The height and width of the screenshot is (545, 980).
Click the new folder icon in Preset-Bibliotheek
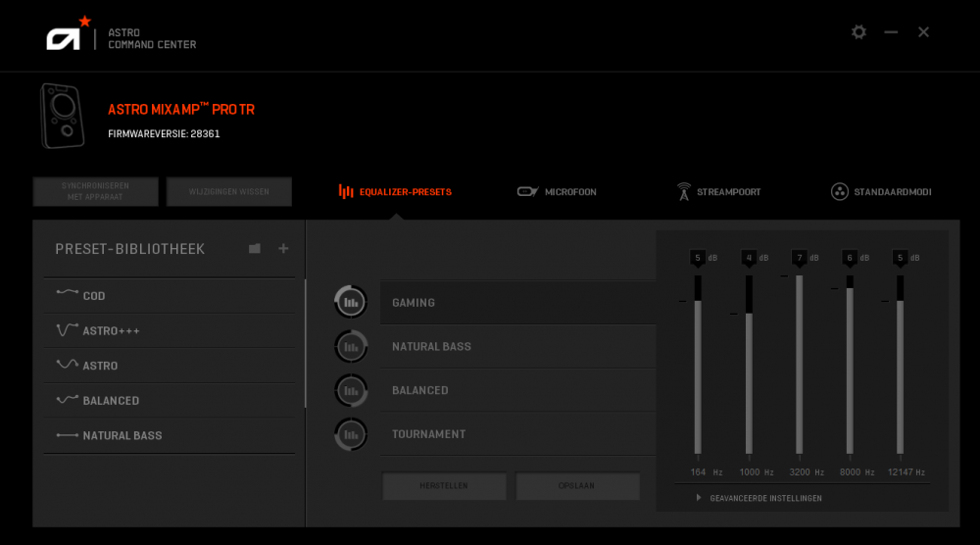pos(255,249)
